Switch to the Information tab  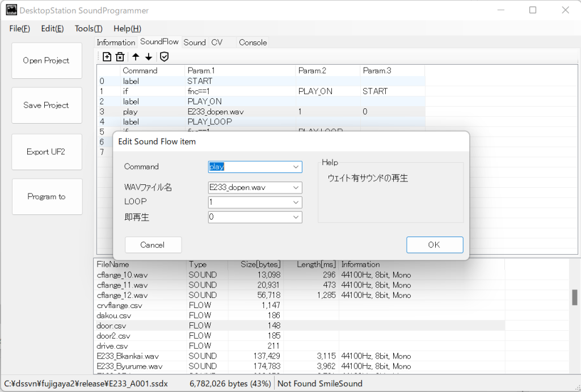pyautogui.click(x=116, y=43)
